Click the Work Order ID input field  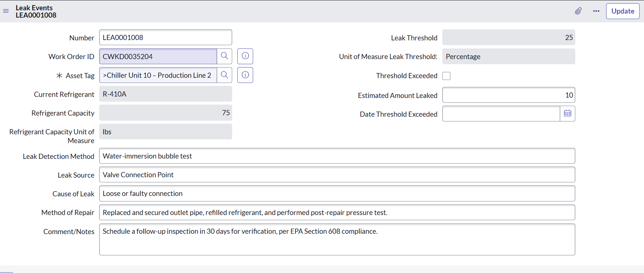pos(158,57)
